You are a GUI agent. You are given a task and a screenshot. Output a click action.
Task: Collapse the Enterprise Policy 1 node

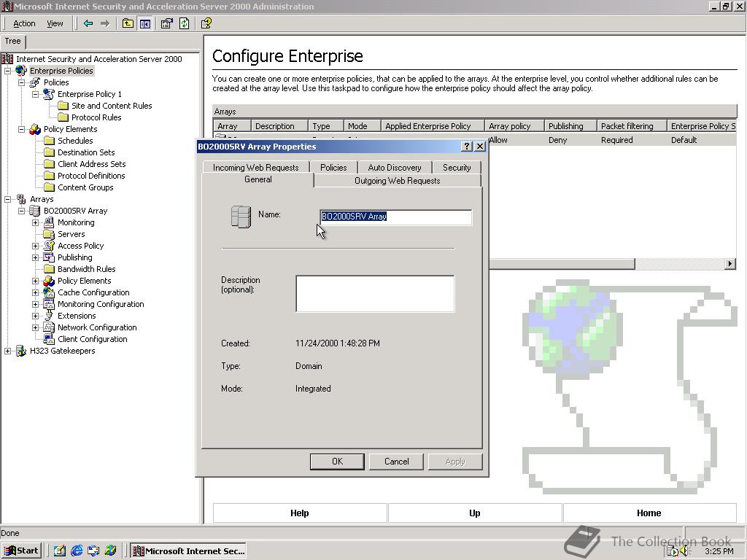[x=35, y=94]
